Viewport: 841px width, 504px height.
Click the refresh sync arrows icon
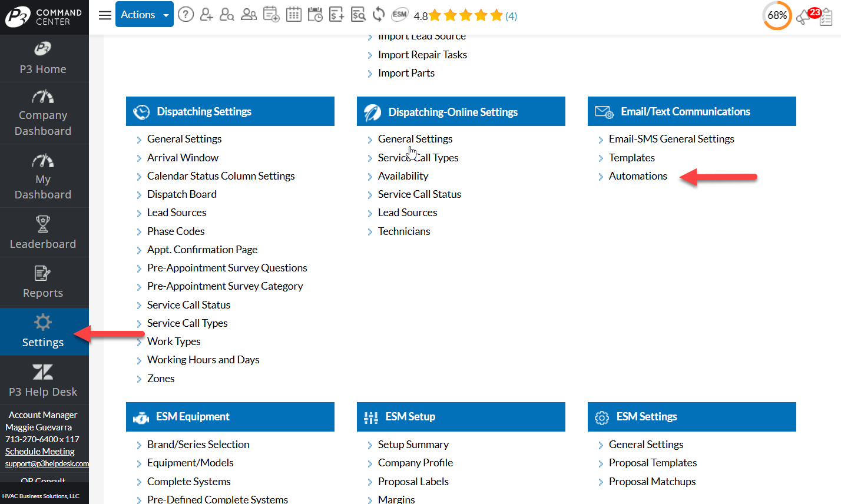pyautogui.click(x=379, y=15)
